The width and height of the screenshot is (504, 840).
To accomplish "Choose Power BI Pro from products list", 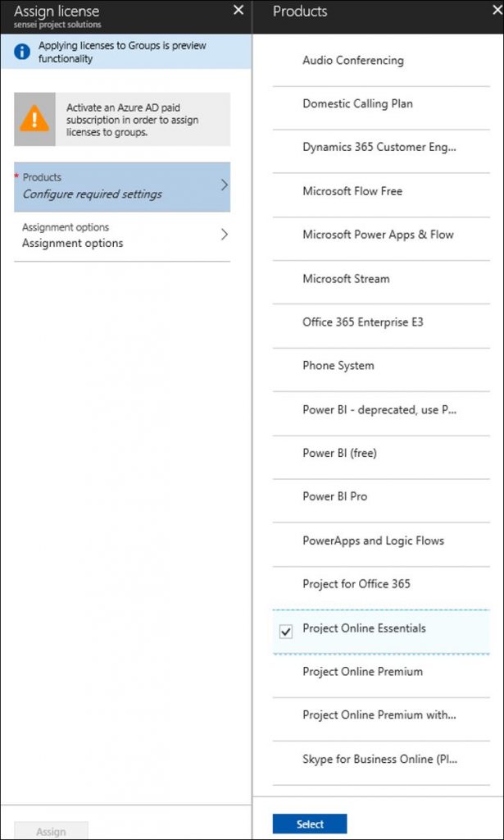I will point(381,496).
